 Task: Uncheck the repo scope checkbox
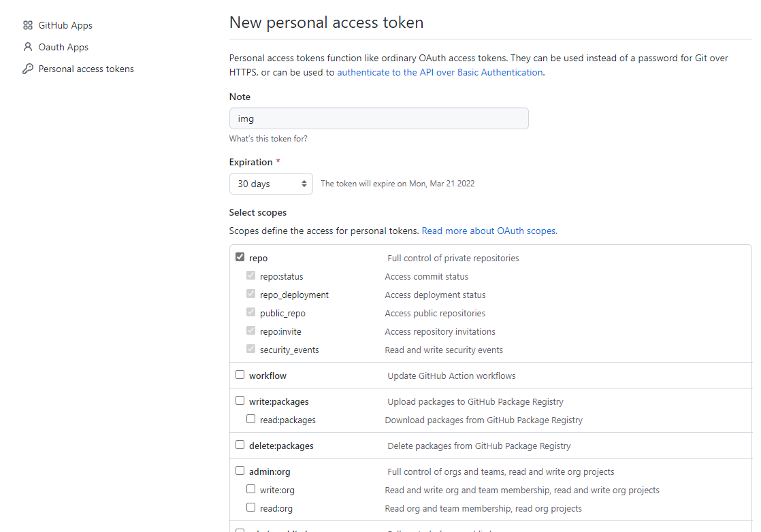coord(240,257)
